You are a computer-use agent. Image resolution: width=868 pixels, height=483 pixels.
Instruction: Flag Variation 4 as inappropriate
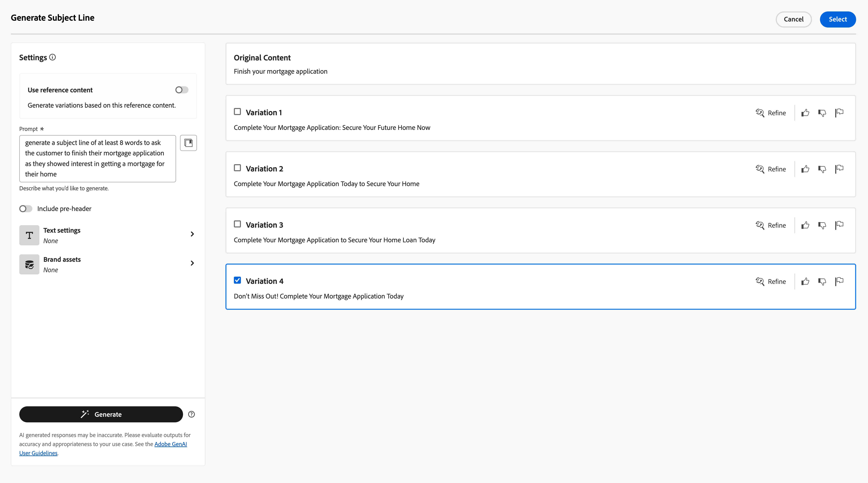click(839, 281)
